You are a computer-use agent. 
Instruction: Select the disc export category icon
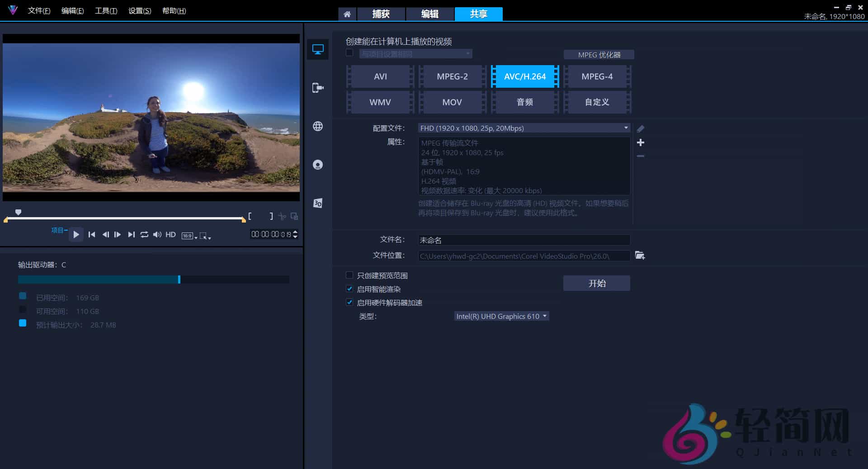click(318, 165)
